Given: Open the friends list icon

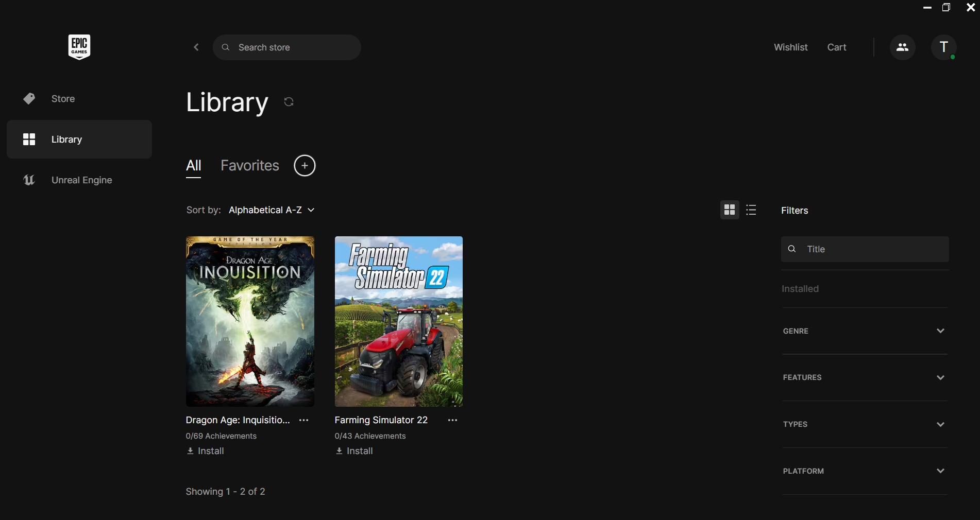Looking at the screenshot, I should click(x=902, y=47).
